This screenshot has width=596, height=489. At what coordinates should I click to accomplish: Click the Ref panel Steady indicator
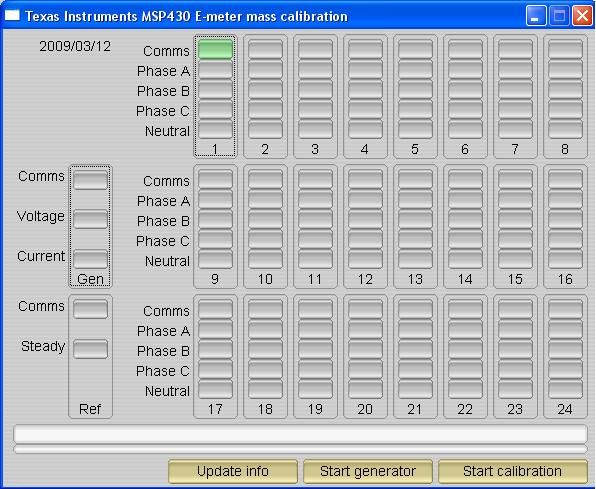click(x=90, y=349)
